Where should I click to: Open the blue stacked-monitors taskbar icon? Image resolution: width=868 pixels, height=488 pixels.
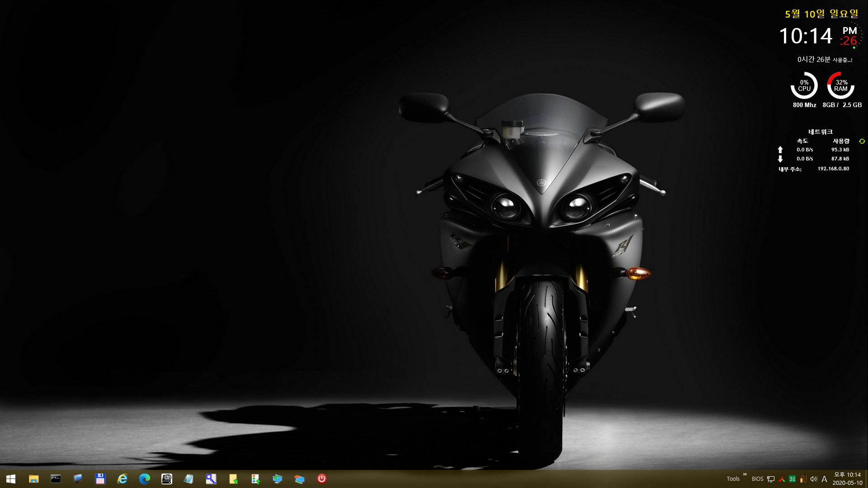coord(78,479)
